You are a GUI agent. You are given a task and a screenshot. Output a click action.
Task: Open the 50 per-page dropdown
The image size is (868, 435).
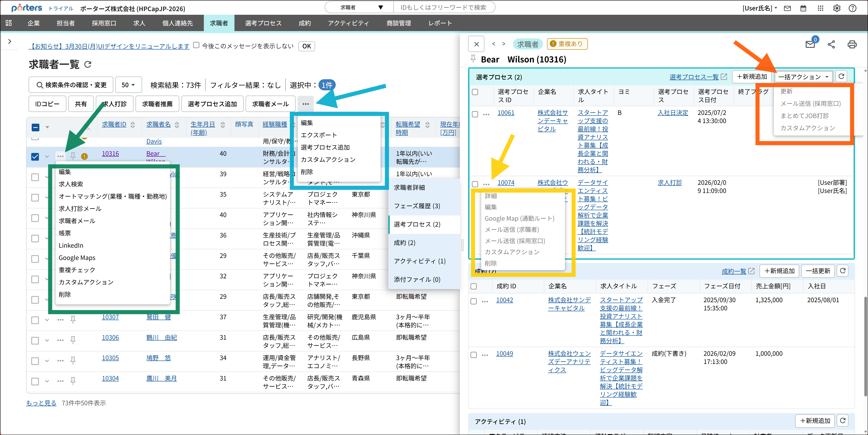128,85
